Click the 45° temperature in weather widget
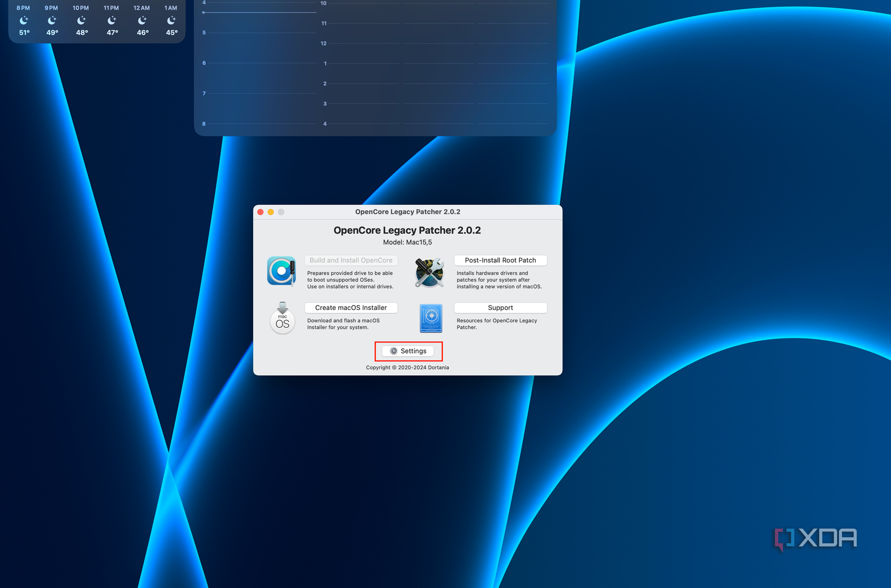 pos(172,33)
